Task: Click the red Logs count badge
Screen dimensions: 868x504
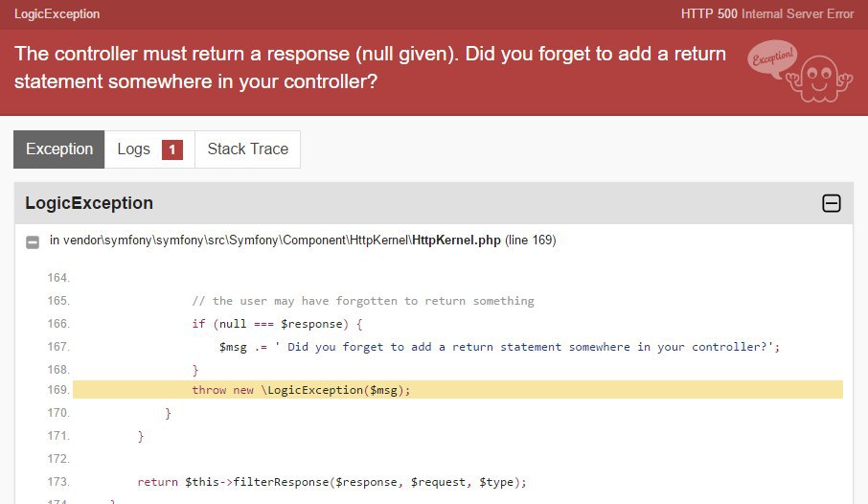Action: click(x=171, y=149)
